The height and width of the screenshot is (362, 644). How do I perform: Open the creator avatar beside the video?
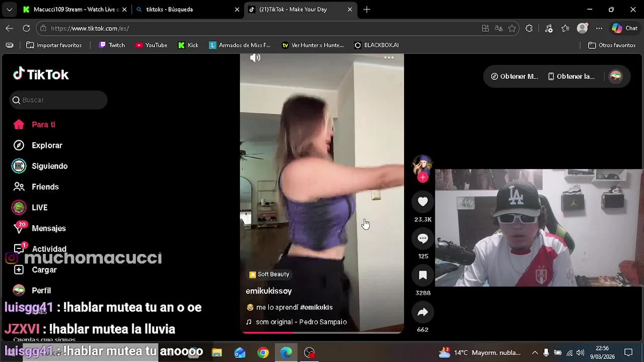coord(422,165)
